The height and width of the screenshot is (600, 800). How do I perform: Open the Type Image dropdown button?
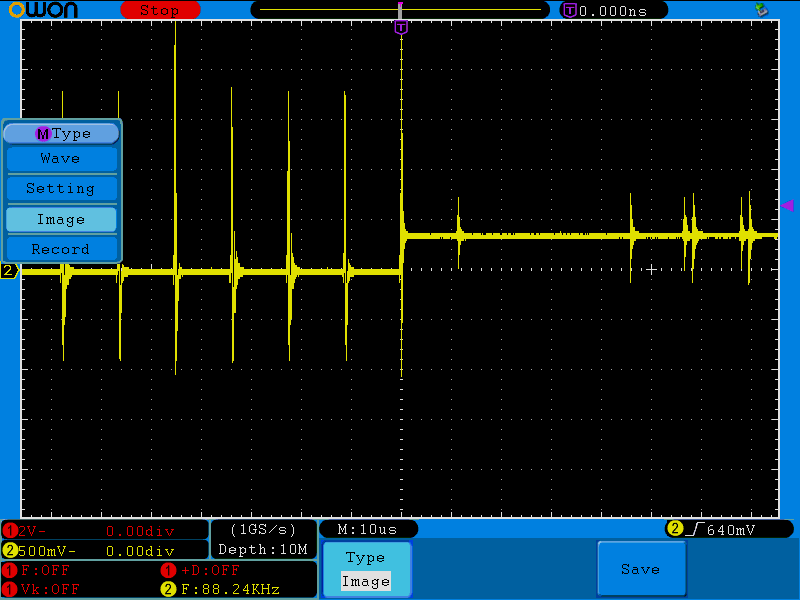[x=365, y=570]
